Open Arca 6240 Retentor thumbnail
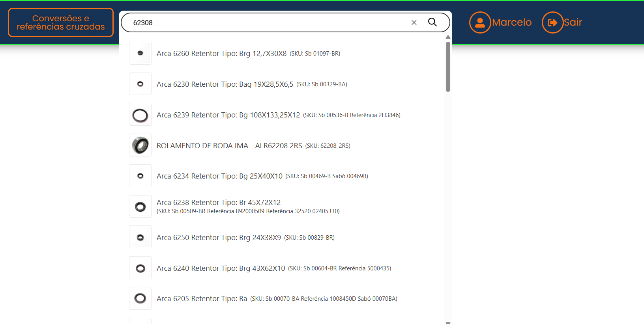The image size is (644, 324). pyautogui.click(x=140, y=268)
